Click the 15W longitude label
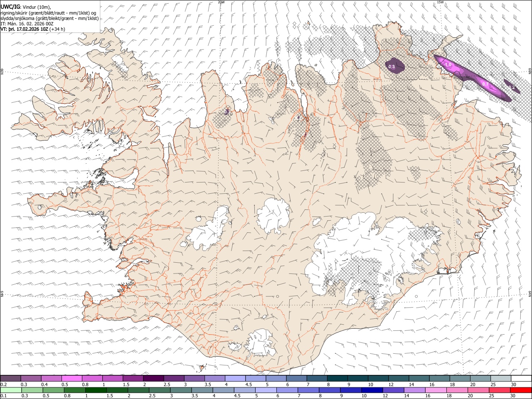The width and height of the screenshot is (532, 399). pyautogui.click(x=440, y=2)
